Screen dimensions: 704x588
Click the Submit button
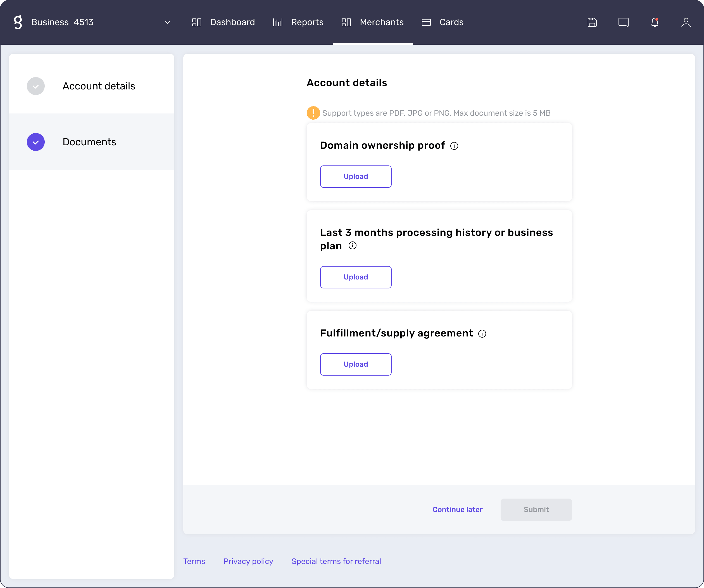tap(536, 509)
